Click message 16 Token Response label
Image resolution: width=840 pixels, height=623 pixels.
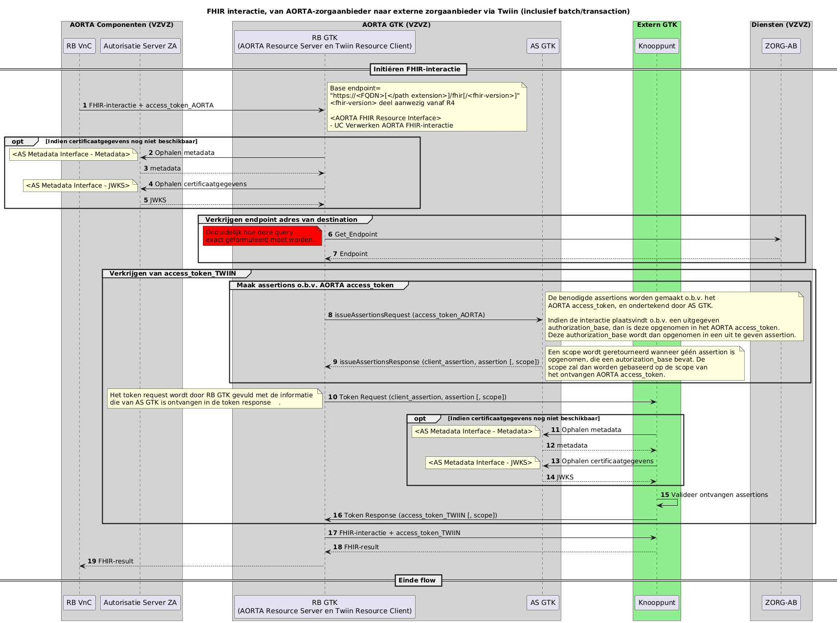click(416, 515)
